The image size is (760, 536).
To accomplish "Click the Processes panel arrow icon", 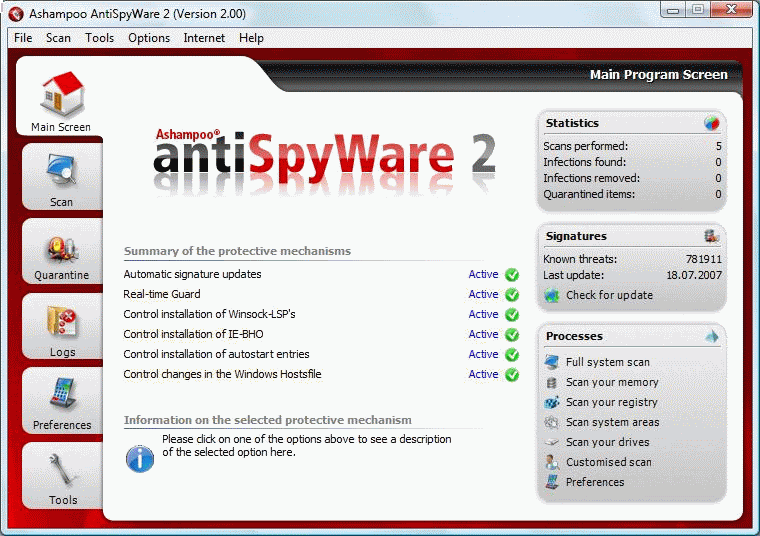I will point(712,336).
